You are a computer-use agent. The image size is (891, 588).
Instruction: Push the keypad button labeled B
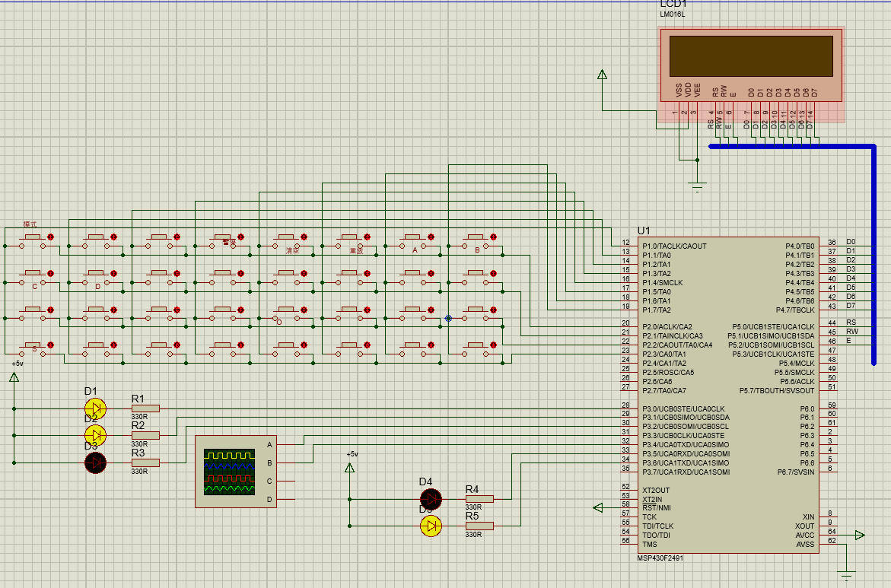[475, 237]
